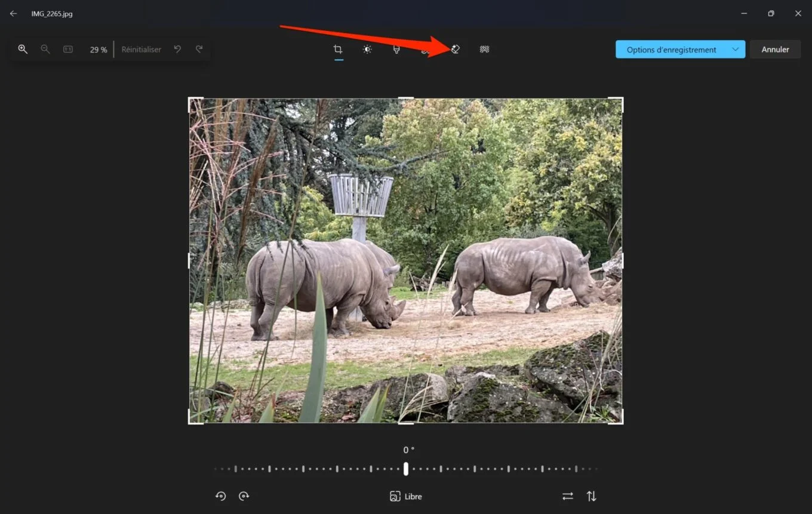Expand the Options d'enregistrement dropdown arrow
Image resolution: width=812 pixels, height=514 pixels.
pyautogui.click(x=736, y=50)
